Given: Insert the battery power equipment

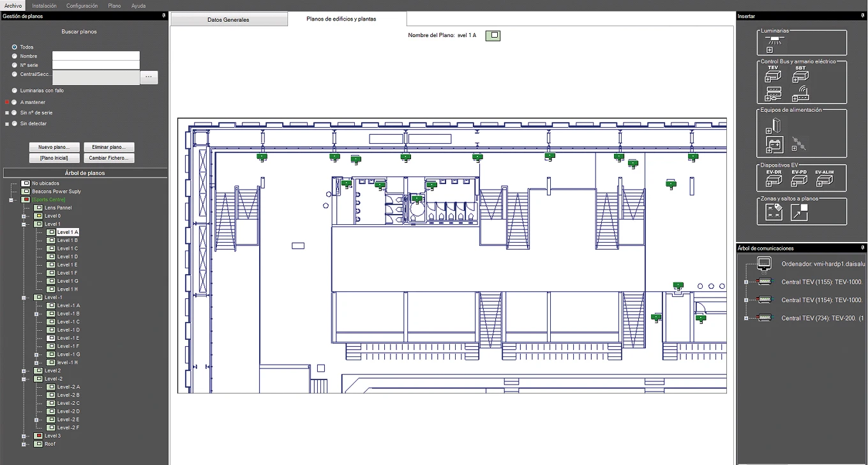Looking at the screenshot, I should point(774,146).
